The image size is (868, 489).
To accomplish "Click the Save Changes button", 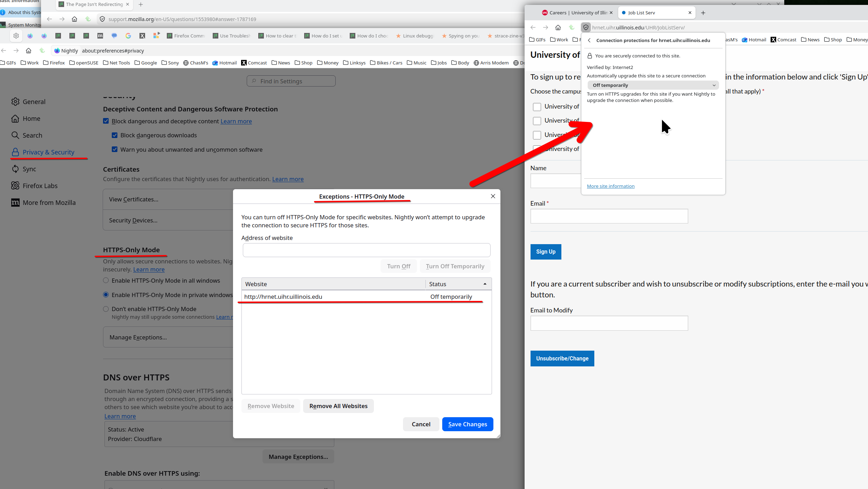I will pyautogui.click(x=467, y=424).
